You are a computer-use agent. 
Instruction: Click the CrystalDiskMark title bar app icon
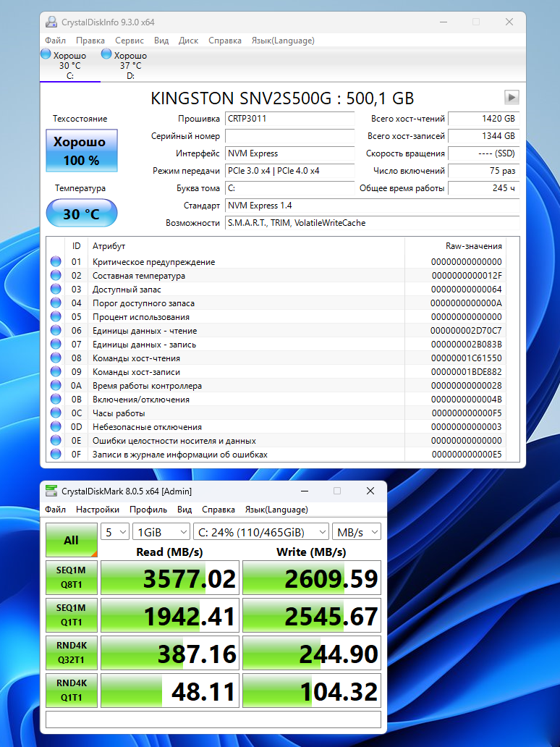pos(51,491)
